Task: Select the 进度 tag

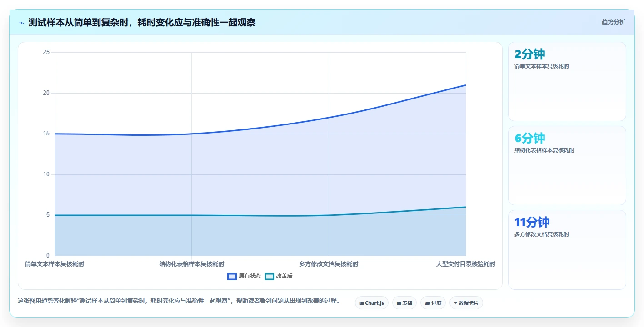Action: 433,303
